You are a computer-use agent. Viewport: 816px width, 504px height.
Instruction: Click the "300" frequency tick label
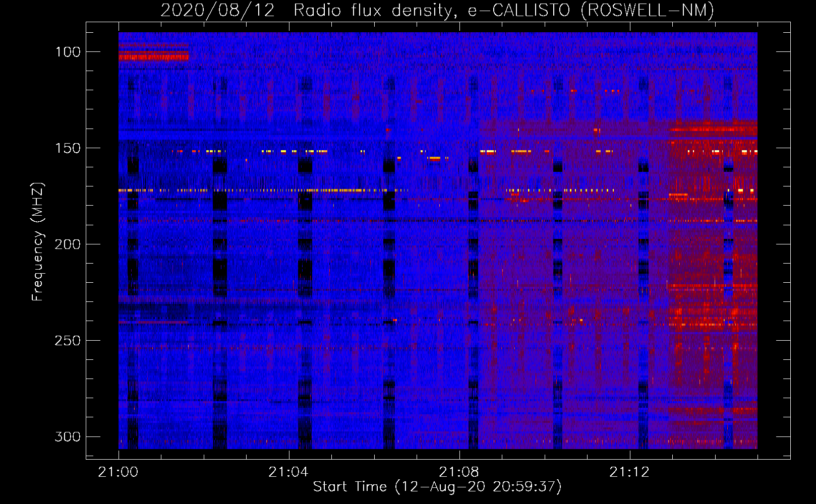pyautogui.click(x=68, y=436)
